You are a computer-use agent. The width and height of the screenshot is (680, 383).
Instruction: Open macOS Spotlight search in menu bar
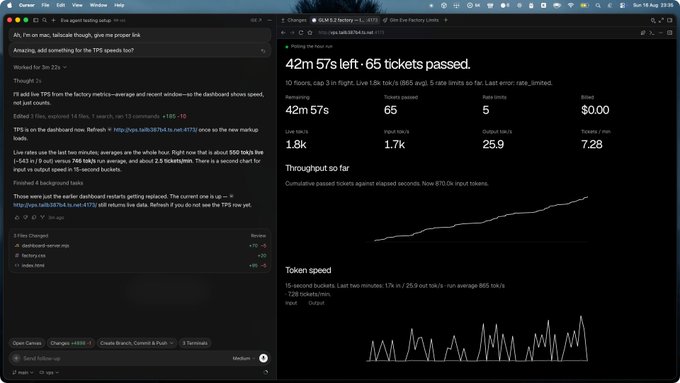[598, 5]
